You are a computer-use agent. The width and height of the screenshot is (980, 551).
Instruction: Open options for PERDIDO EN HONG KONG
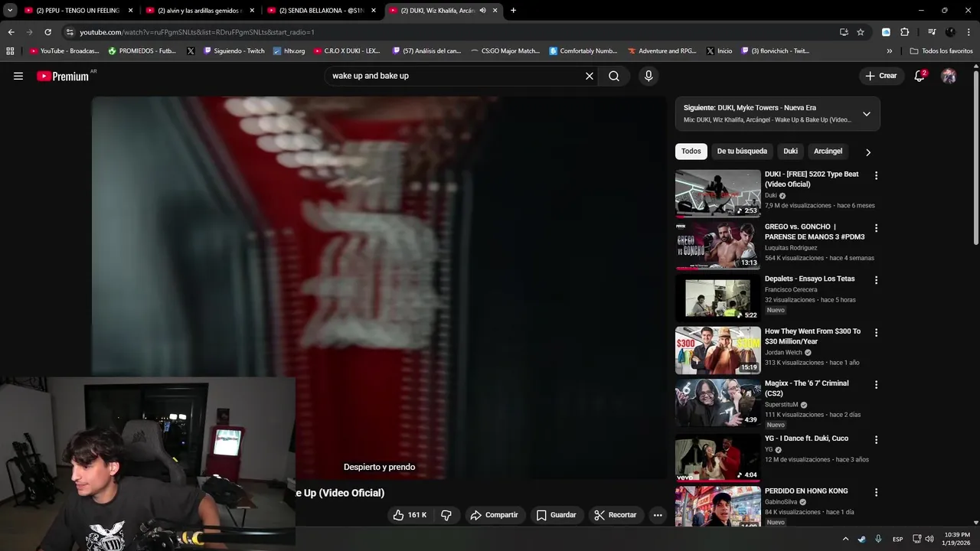(876, 492)
